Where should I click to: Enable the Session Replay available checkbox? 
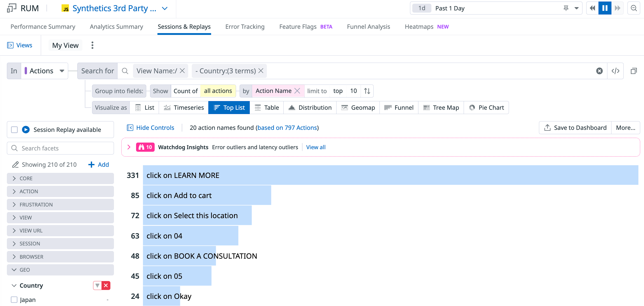pos(14,130)
